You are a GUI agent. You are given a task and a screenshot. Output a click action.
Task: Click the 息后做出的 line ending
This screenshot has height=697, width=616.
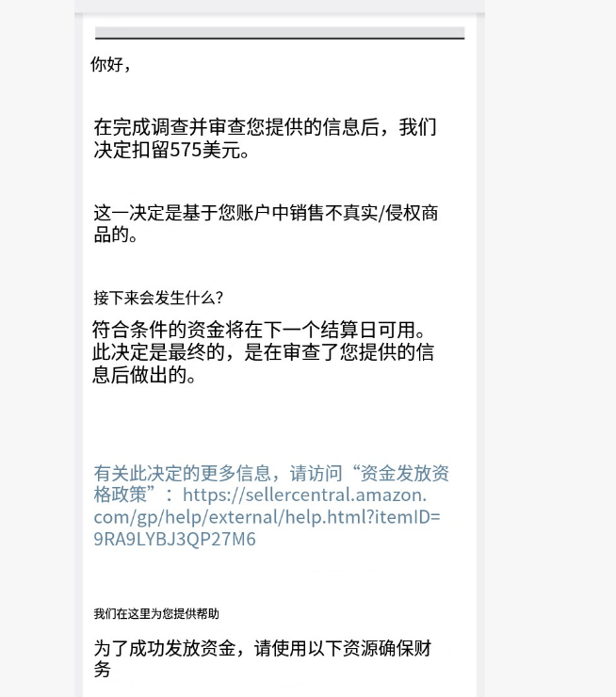click(x=139, y=375)
